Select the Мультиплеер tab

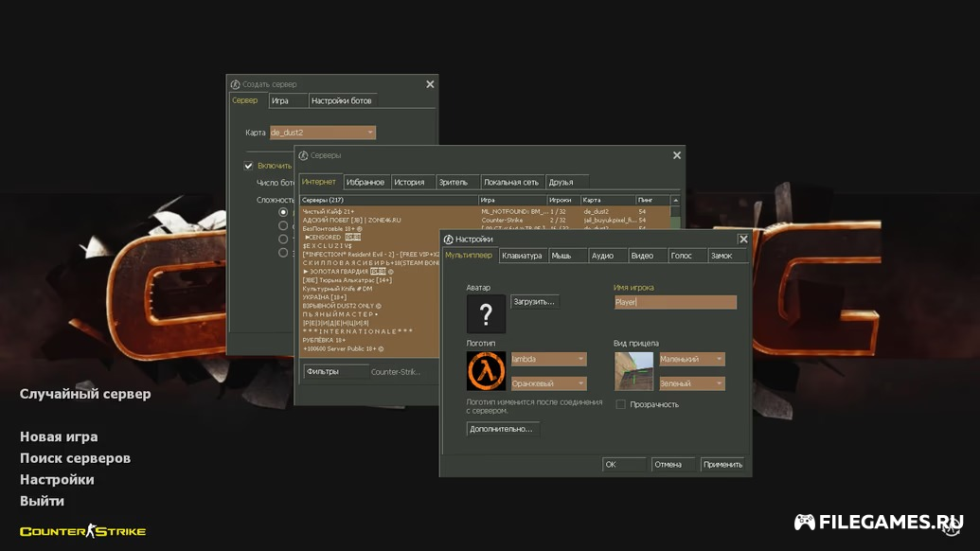[x=469, y=255]
